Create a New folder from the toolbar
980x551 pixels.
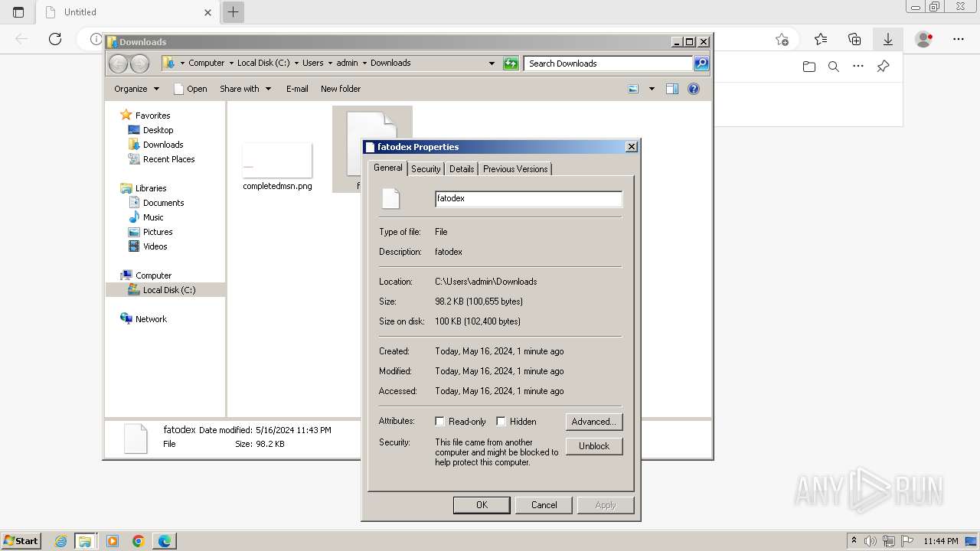coord(341,89)
